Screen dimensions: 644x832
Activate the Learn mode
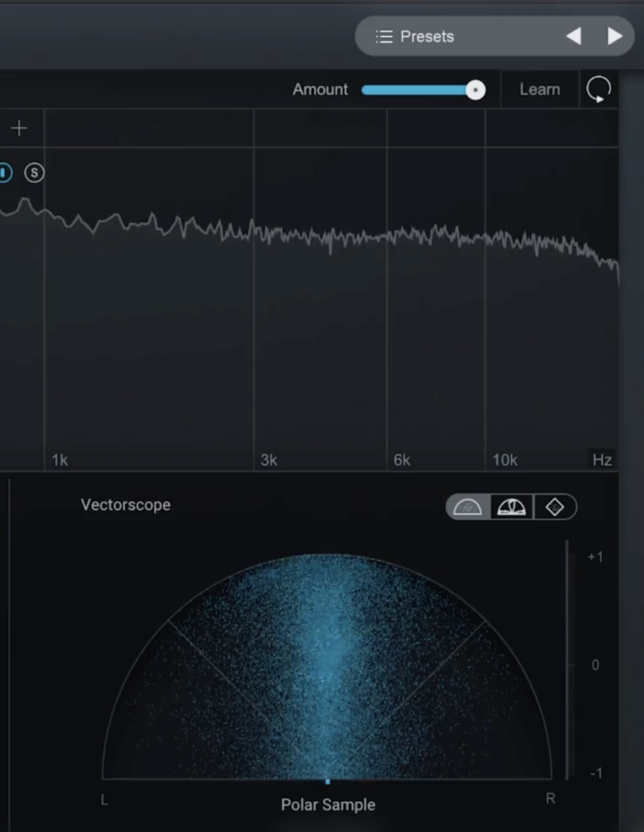pyautogui.click(x=540, y=89)
